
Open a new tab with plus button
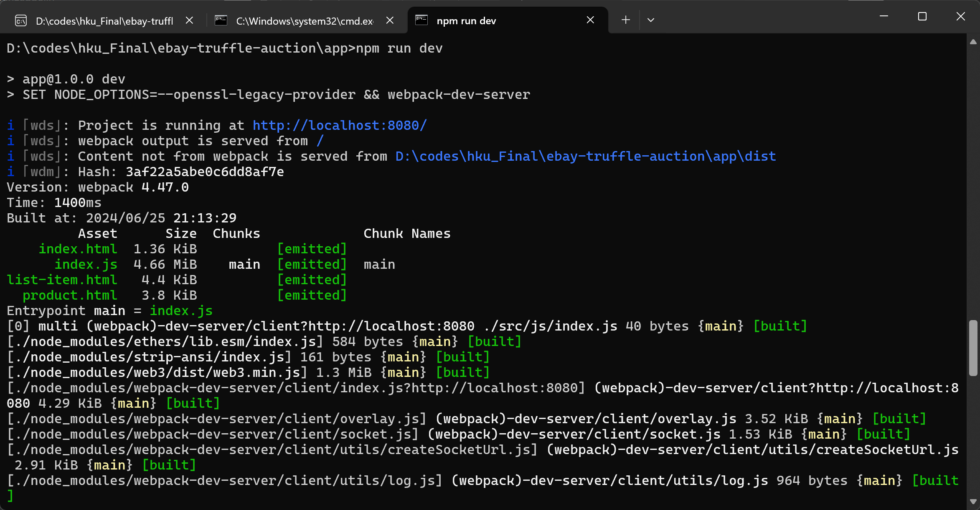(x=625, y=20)
